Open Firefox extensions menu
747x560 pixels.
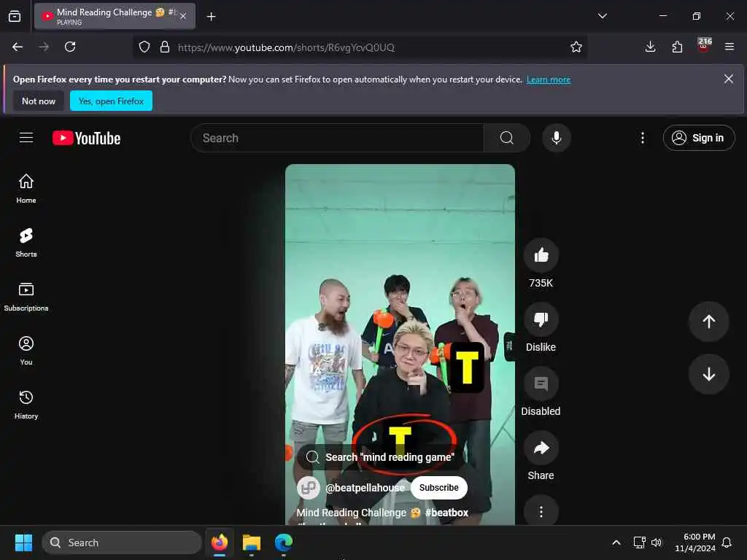tap(677, 47)
